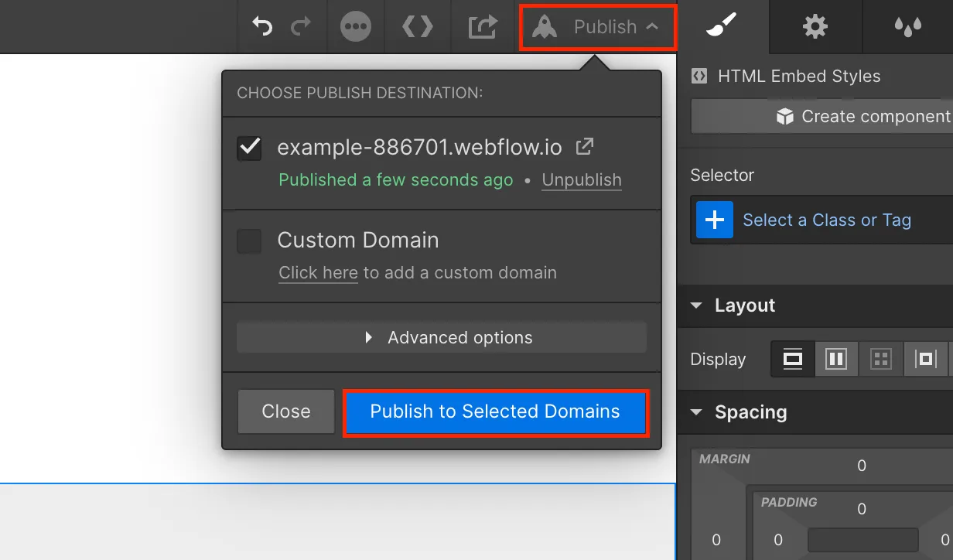Enable the Custom Domain checkbox

[x=249, y=241]
